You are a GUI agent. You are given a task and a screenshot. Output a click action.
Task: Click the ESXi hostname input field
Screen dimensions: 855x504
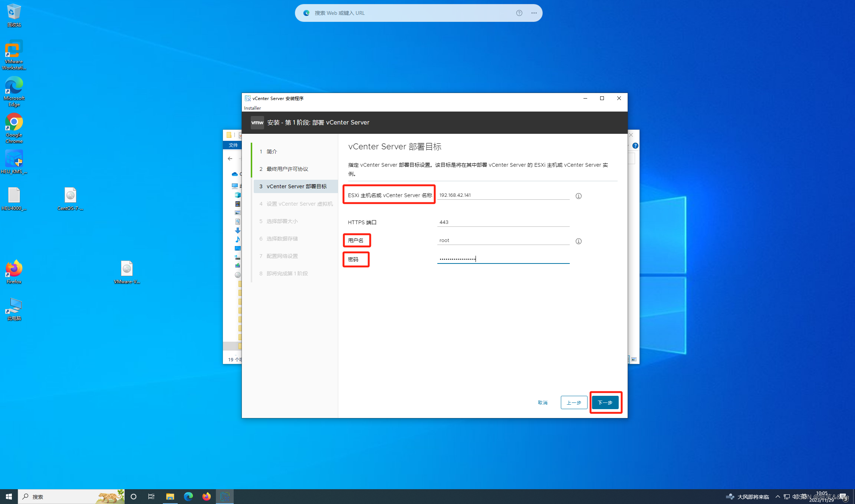pyautogui.click(x=503, y=195)
